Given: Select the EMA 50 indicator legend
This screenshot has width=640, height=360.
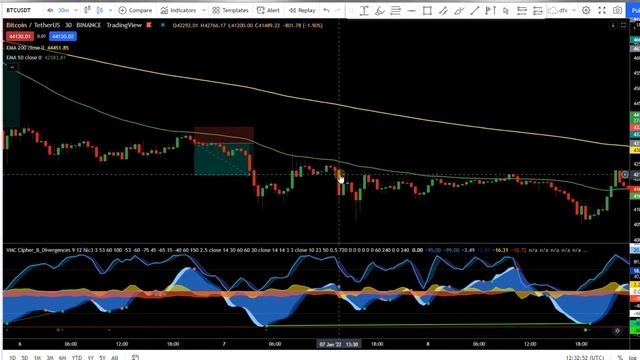Looking at the screenshot, I should coord(36,58).
